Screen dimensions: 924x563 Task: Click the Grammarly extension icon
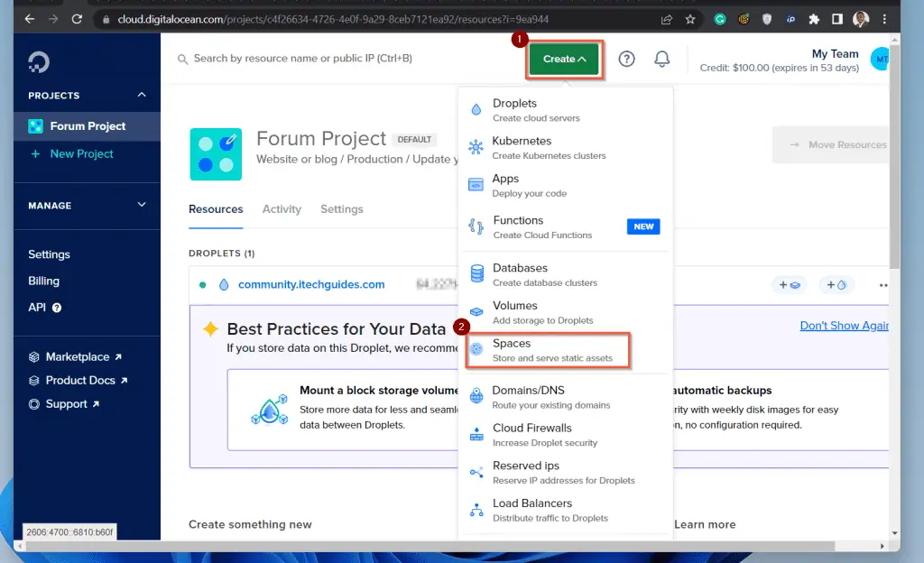click(x=719, y=20)
